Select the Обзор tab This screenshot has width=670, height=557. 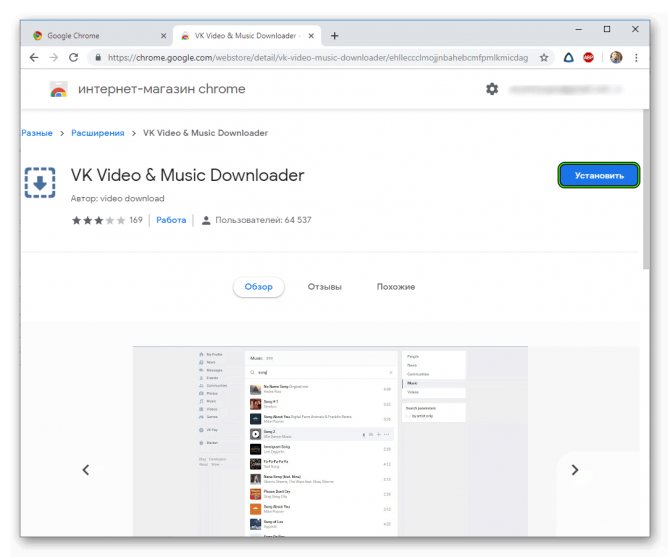pyautogui.click(x=259, y=287)
